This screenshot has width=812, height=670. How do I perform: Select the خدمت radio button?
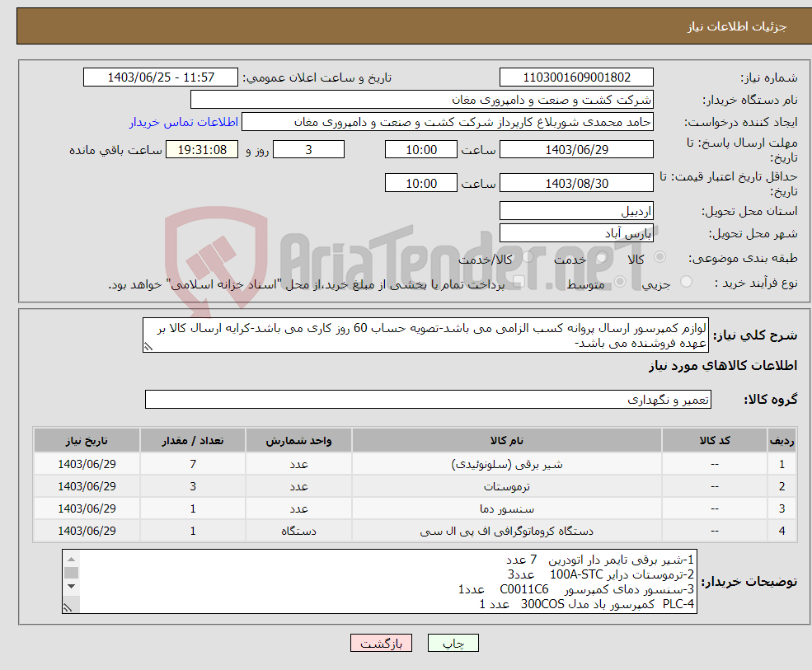601,257
